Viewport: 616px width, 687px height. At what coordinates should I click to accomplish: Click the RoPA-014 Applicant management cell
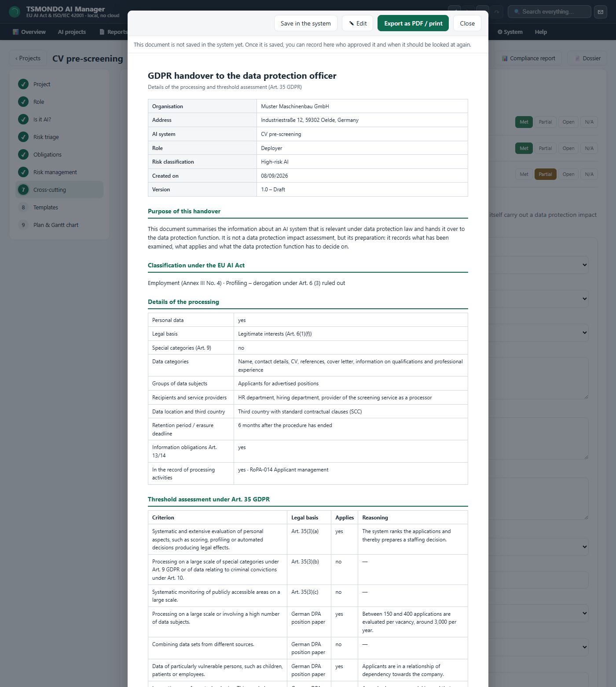click(x=351, y=474)
